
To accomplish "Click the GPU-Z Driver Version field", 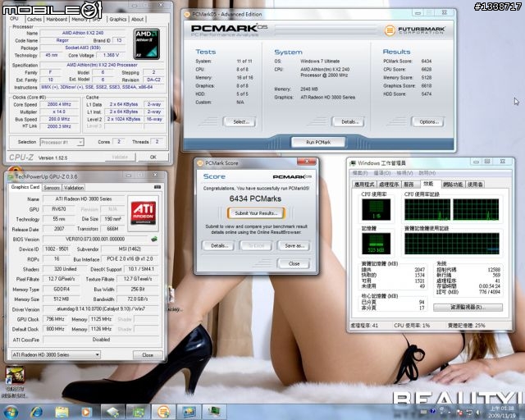I will 100,309.
